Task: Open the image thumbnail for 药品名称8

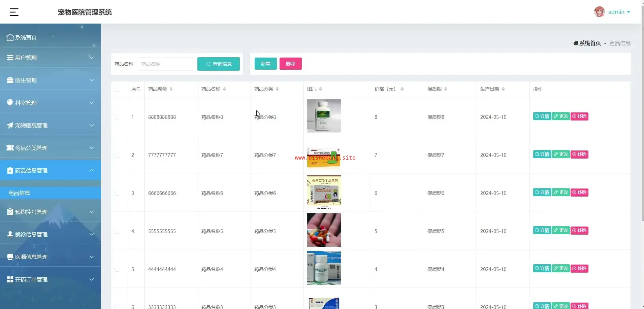Action: coord(324,116)
